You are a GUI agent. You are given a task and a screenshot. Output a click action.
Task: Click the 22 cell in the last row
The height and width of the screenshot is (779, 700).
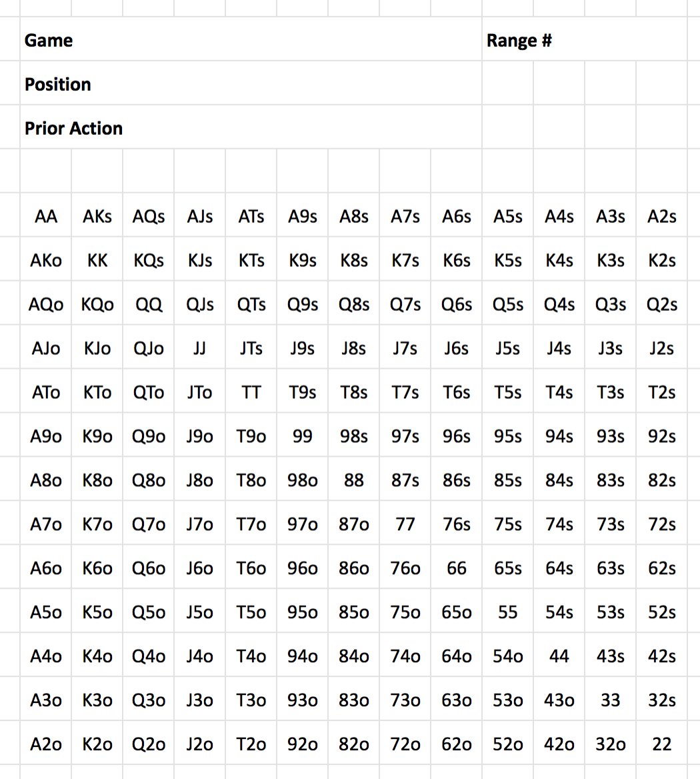pos(662,744)
